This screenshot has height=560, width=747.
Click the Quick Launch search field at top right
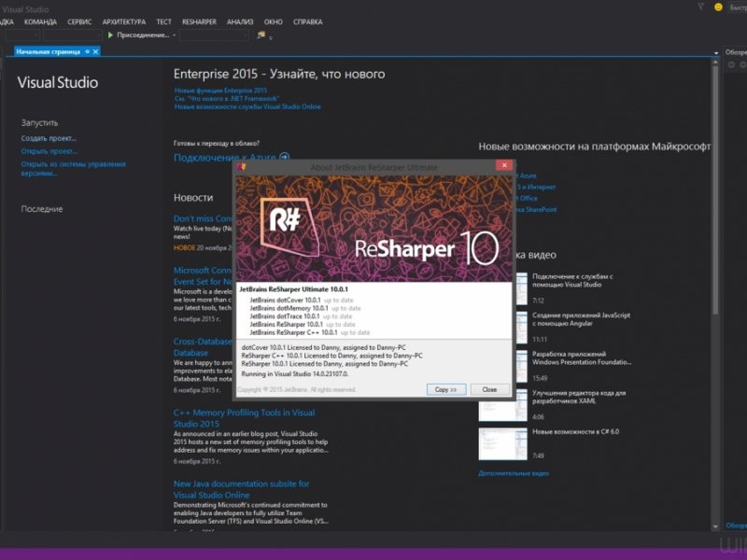click(738, 7)
